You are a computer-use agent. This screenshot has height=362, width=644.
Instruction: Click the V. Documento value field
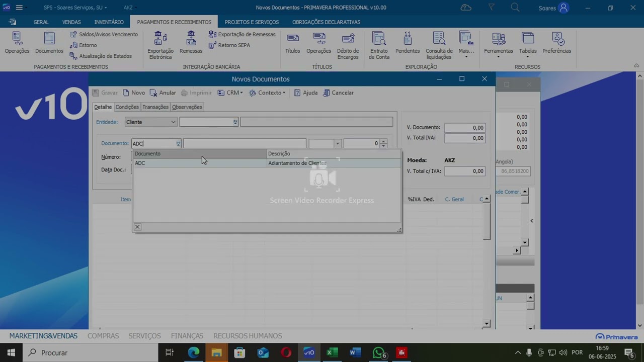click(464, 128)
